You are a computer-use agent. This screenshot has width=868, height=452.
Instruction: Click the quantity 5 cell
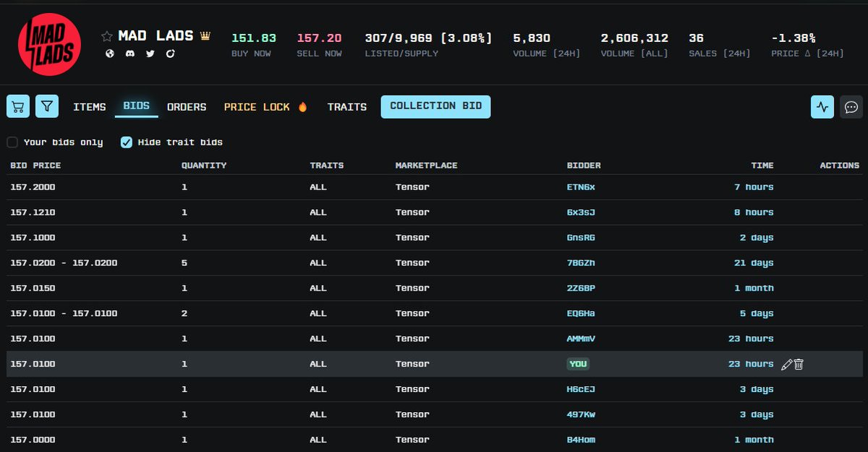[x=184, y=263]
